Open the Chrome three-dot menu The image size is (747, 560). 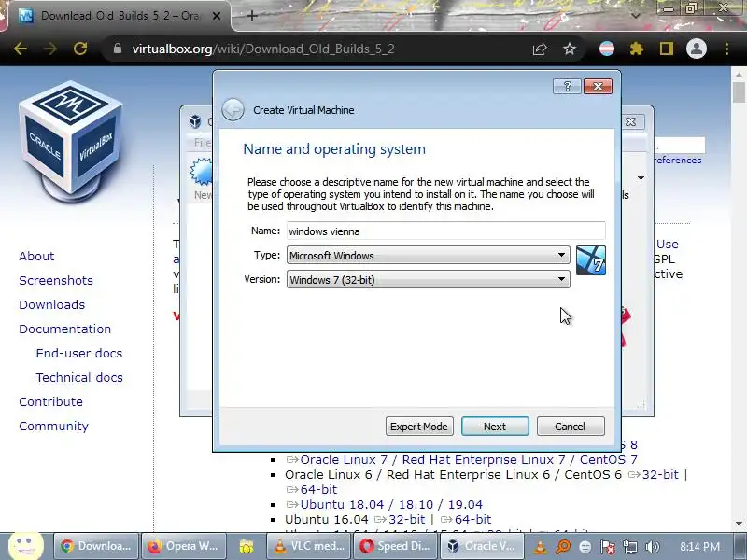click(726, 49)
